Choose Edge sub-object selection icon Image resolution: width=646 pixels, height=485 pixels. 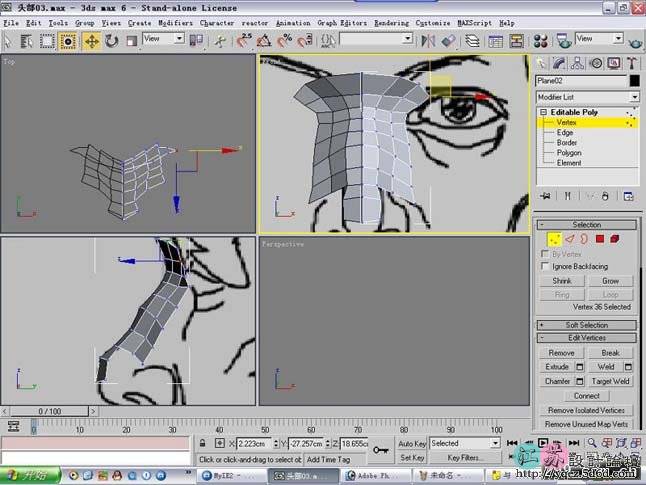tap(569, 239)
